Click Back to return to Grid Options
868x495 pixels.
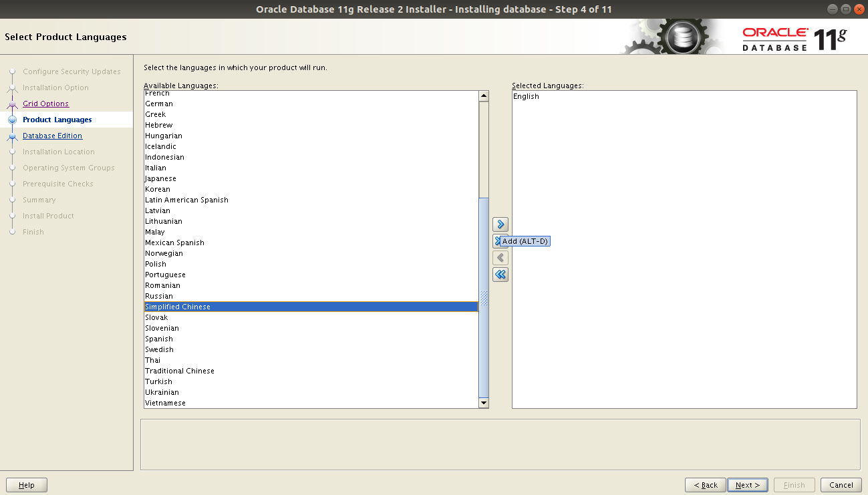pos(705,484)
